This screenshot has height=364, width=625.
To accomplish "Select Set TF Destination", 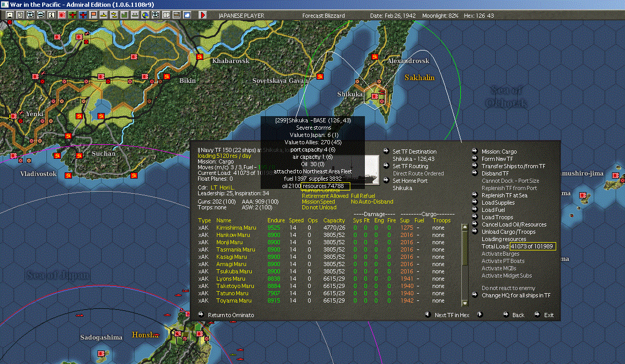I will coord(414,152).
